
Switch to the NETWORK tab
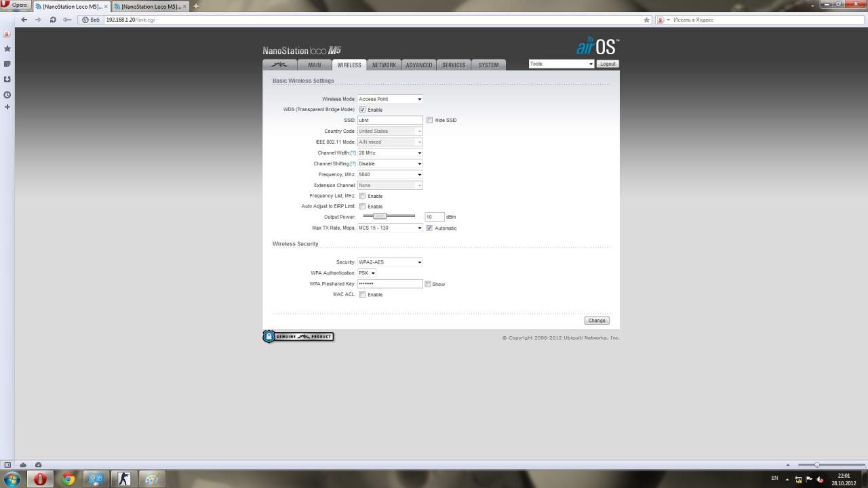(x=384, y=65)
